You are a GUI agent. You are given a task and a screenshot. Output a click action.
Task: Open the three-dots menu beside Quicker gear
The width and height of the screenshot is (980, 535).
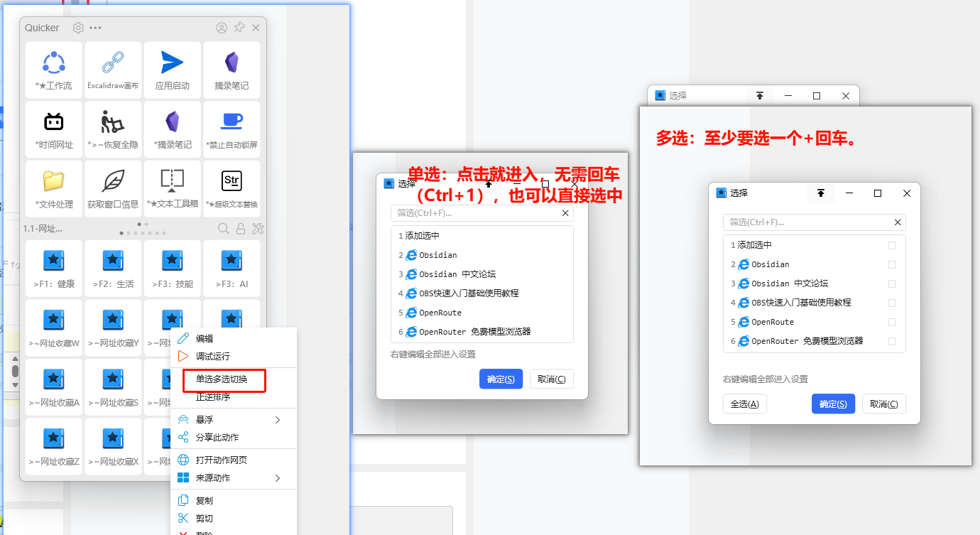click(x=96, y=28)
